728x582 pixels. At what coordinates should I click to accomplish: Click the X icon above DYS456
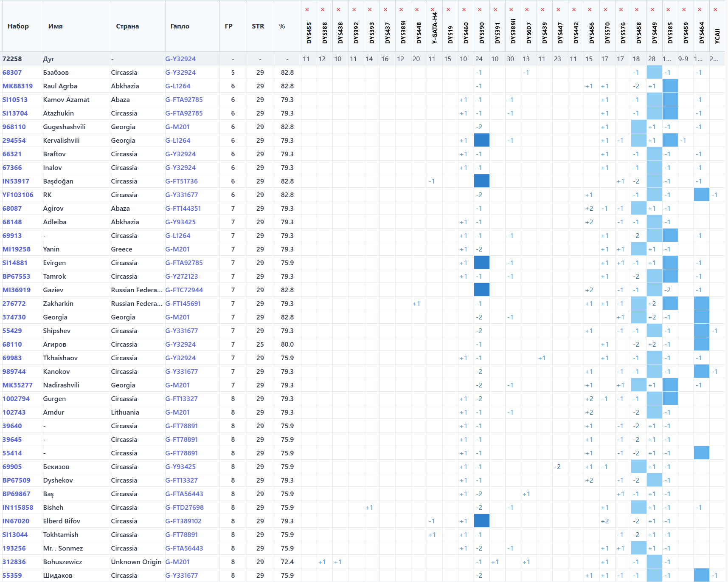click(x=590, y=10)
